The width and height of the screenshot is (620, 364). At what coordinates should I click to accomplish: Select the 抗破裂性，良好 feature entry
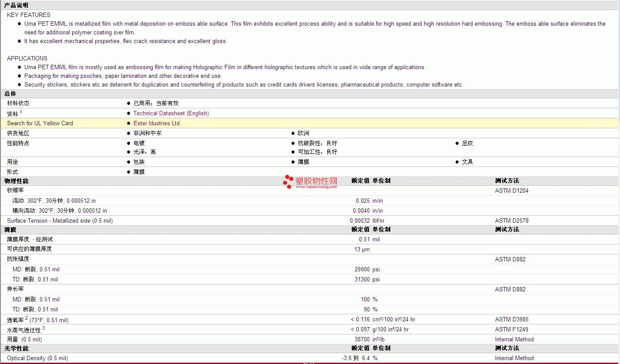318,143
